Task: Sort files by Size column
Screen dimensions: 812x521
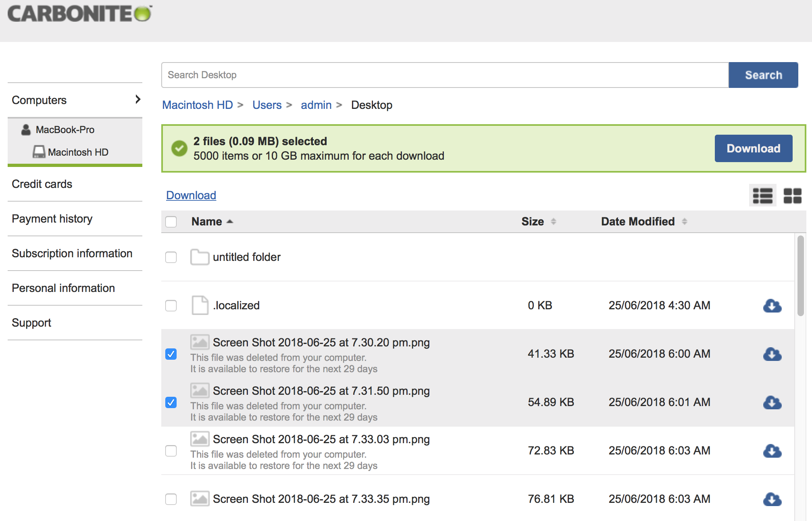Action: click(x=532, y=221)
